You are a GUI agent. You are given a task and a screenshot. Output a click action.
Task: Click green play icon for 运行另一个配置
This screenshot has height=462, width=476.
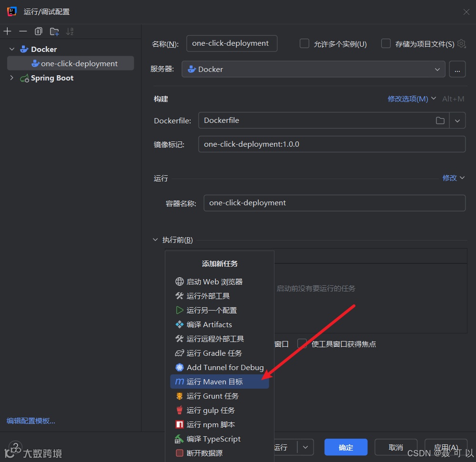pos(180,310)
